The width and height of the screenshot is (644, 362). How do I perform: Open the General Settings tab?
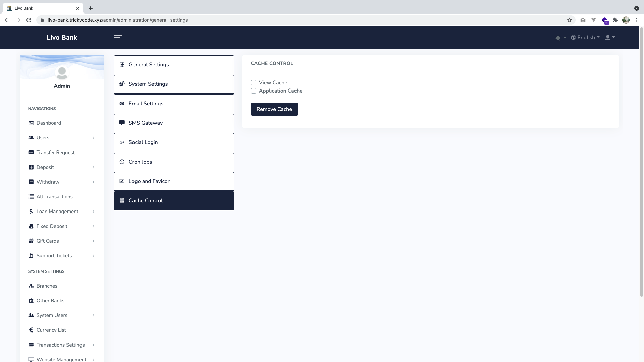(174, 65)
